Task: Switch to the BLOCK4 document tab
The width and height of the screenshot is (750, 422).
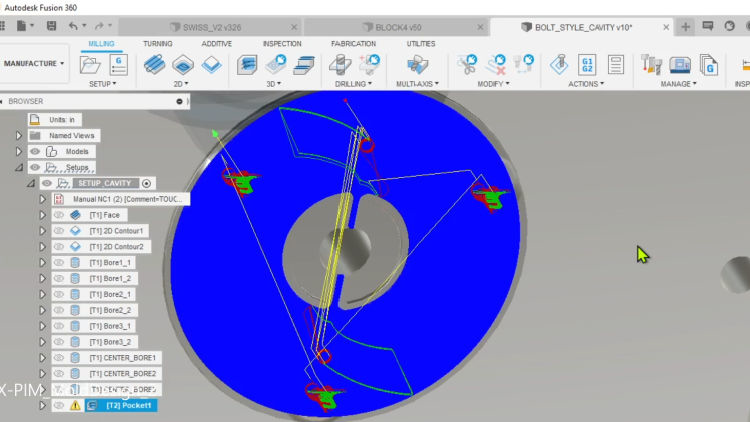Action: pyautogui.click(x=397, y=27)
